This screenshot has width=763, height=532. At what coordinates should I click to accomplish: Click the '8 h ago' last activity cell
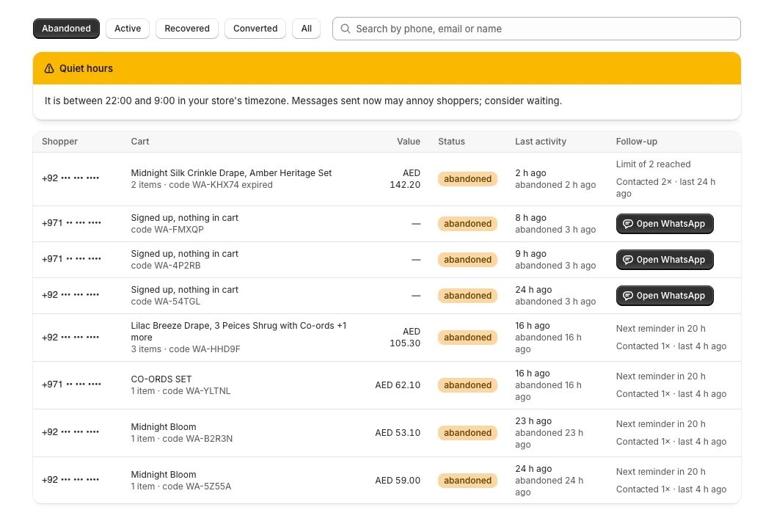point(531,218)
